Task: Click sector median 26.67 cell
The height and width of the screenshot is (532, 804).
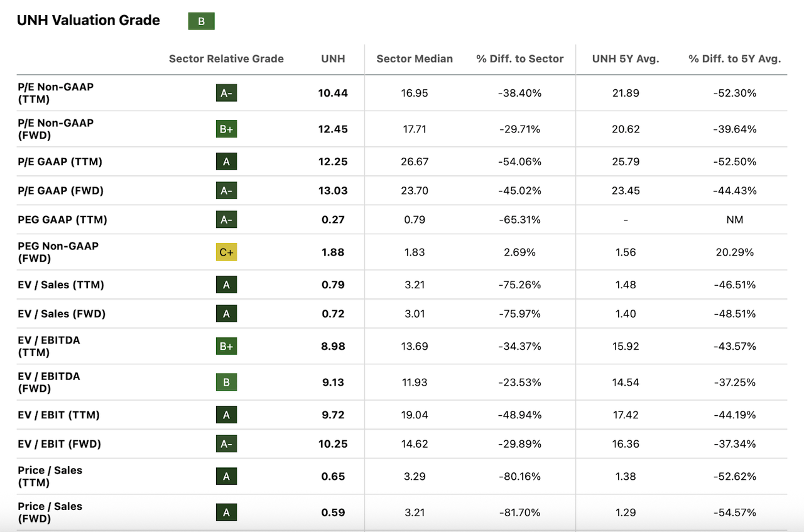Action: [415, 162]
